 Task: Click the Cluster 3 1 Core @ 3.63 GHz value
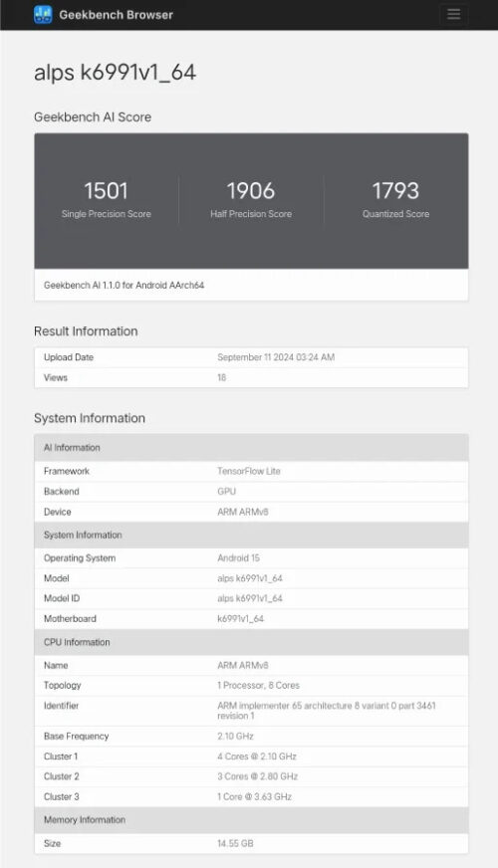254,796
